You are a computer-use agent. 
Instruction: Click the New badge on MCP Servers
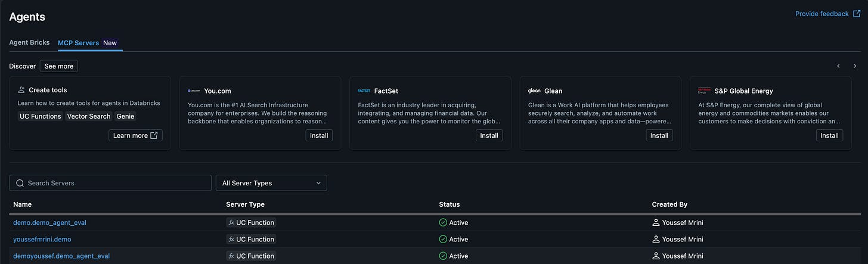[x=110, y=43]
